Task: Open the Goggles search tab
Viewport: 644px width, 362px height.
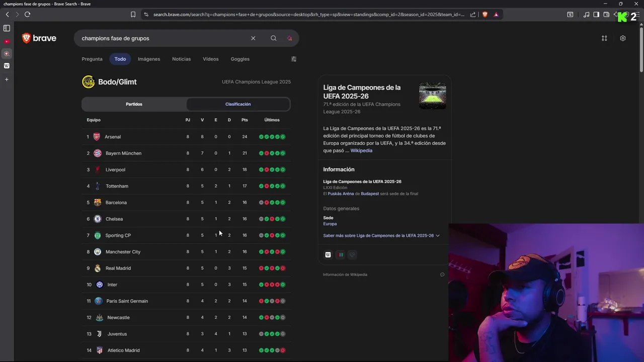Action: pos(240,59)
